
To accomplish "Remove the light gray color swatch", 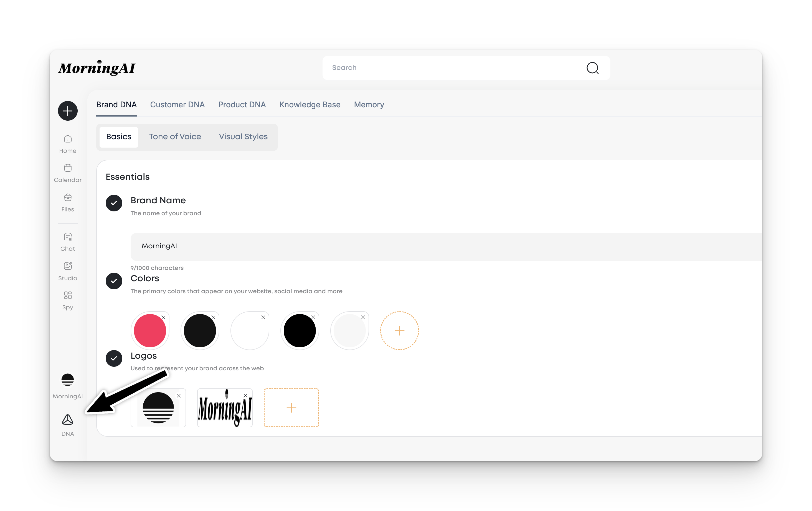I will click(x=363, y=317).
